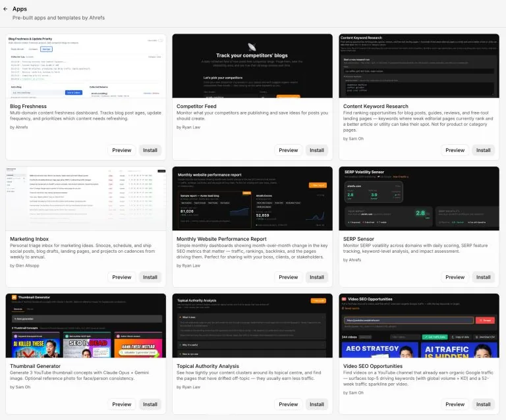
Task: Install the Topical Authority Analysis app
Action: [316, 404]
